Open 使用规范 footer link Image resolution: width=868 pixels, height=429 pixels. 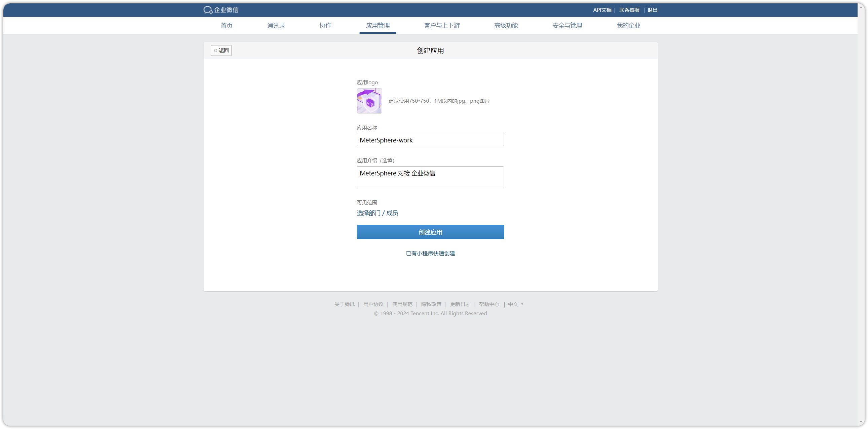402,304
